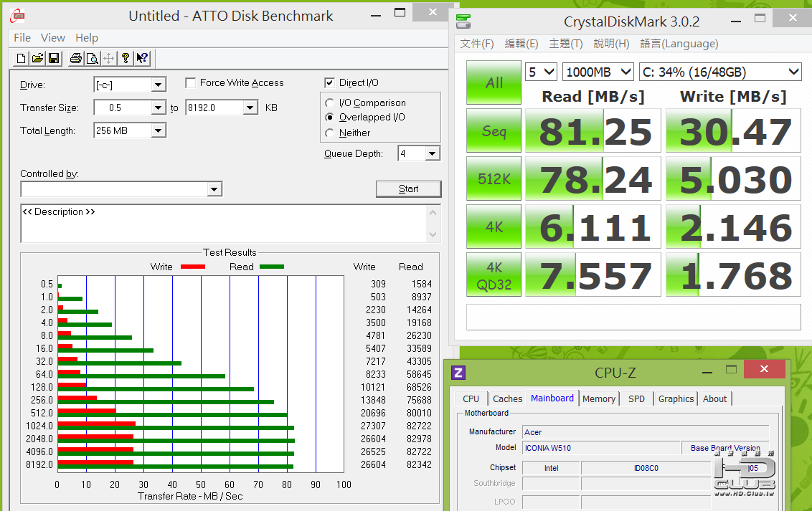Expand the Drive selection dropdown
This screenshot has width=812, height=511.
(159, 85)
